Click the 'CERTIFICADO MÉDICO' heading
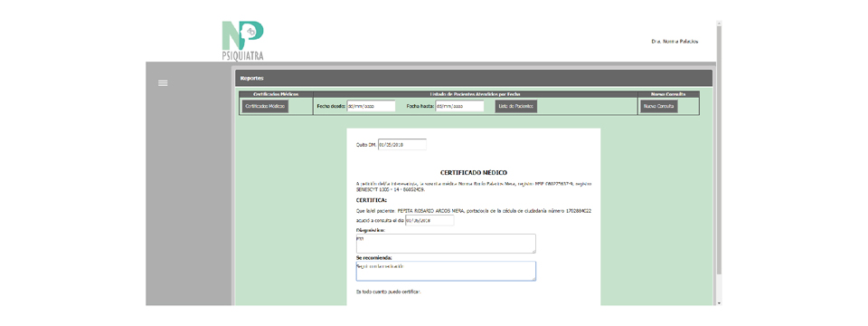The image size is (868, 326). (x=473, y=173)
